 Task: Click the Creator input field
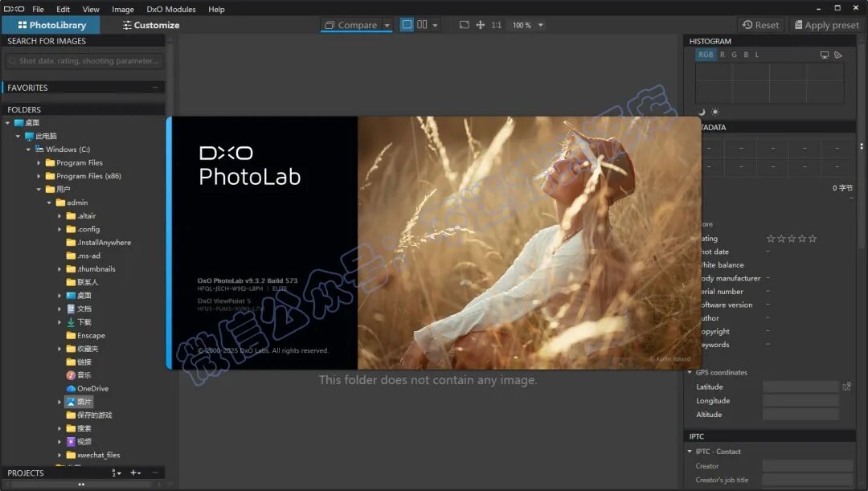(807, 466)
